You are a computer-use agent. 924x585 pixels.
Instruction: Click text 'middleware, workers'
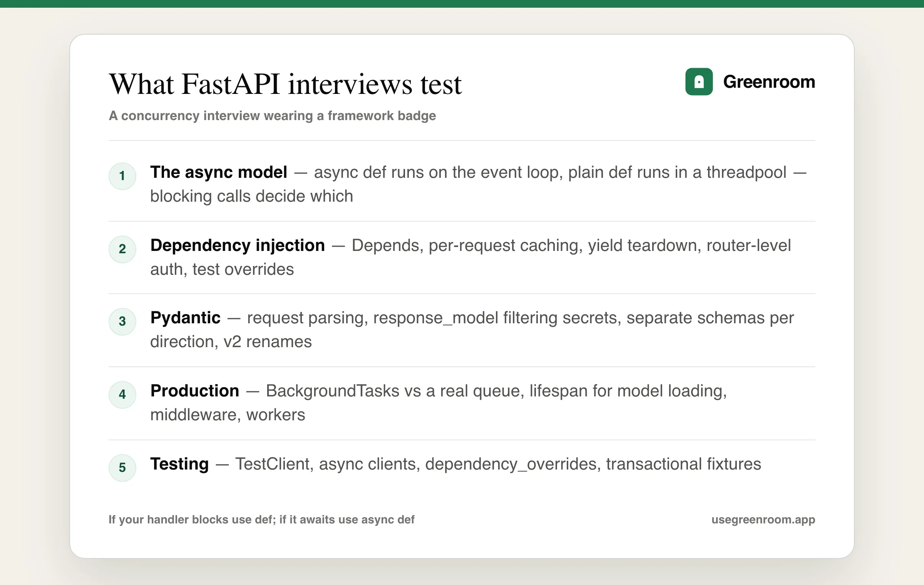point(228,415)
